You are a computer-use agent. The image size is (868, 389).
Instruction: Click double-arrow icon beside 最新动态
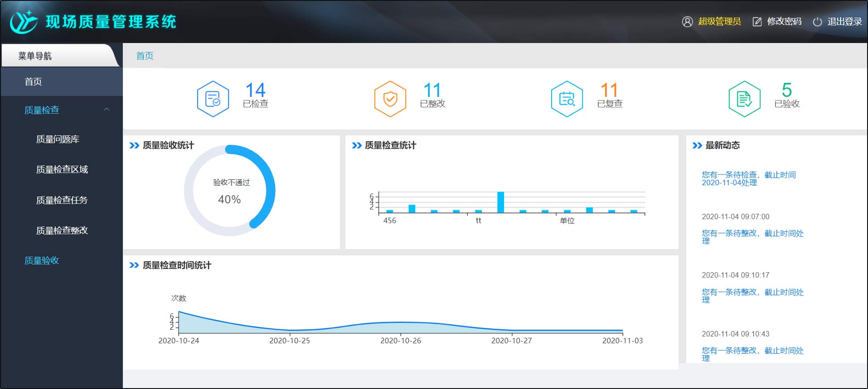tap(697, 145)
